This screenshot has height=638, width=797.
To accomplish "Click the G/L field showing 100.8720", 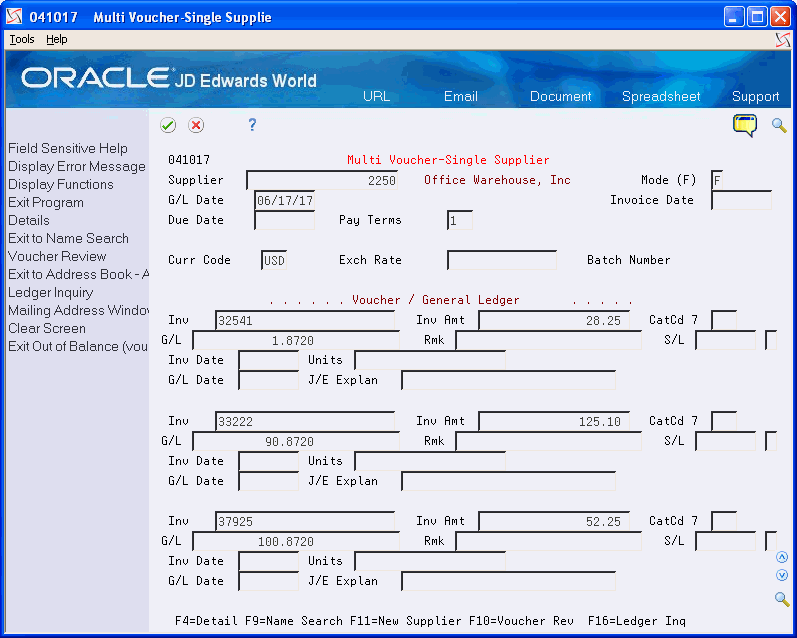I will click(x=296, y=541).
